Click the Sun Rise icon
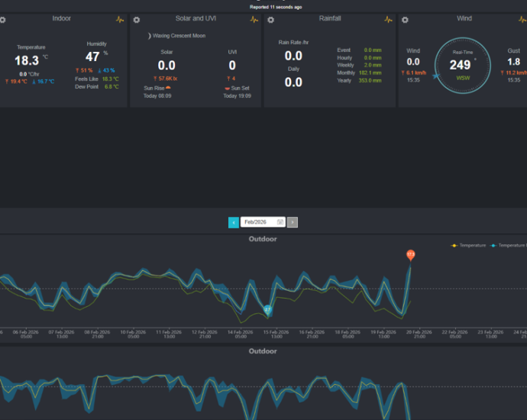The width and height of the screenshot is (527, 420). click(x=168, y=88)
